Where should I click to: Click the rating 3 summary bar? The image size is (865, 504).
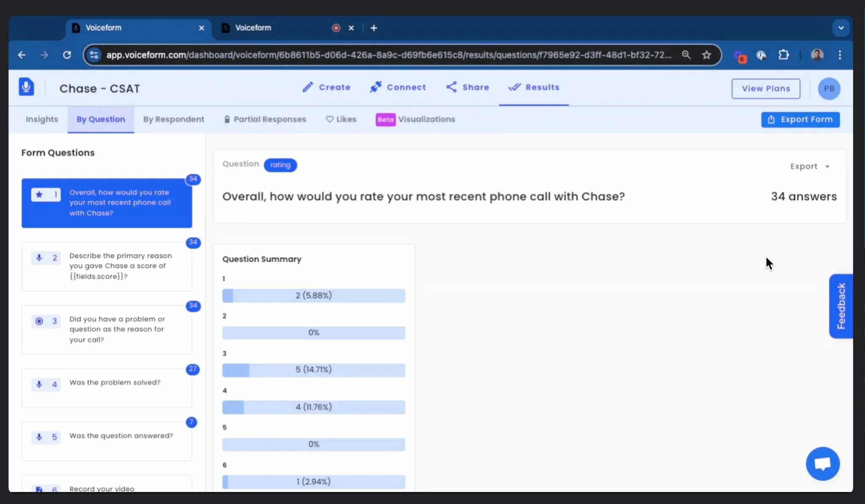click(313, 370)
